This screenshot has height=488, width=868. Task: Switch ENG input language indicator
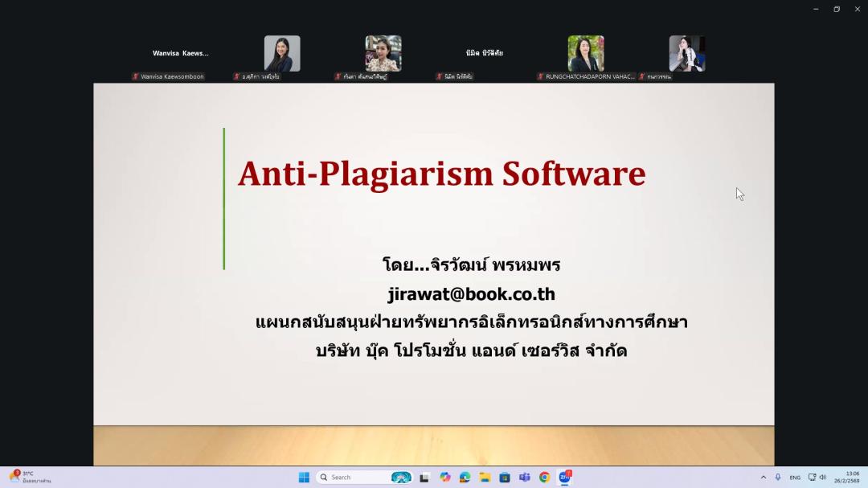(795, 477)
